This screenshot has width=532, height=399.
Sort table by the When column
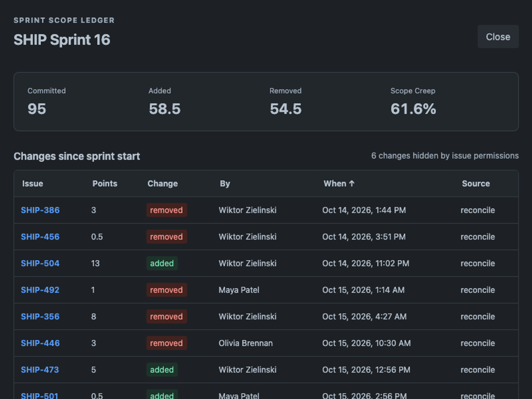click(339, 184)
